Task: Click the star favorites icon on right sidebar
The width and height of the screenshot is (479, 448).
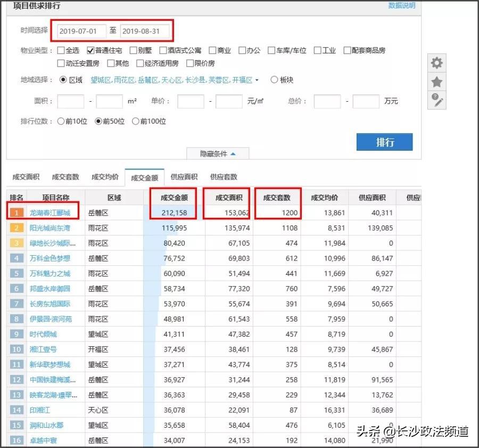Action: tap(436, 82)
